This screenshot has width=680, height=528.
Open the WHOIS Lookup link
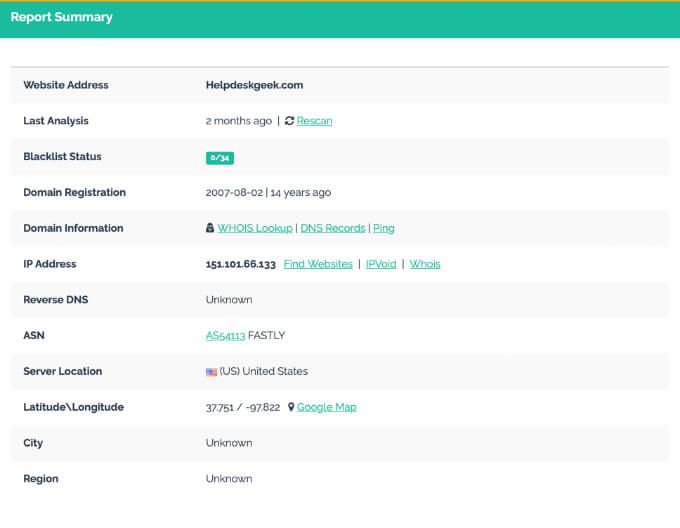(255, 228)
